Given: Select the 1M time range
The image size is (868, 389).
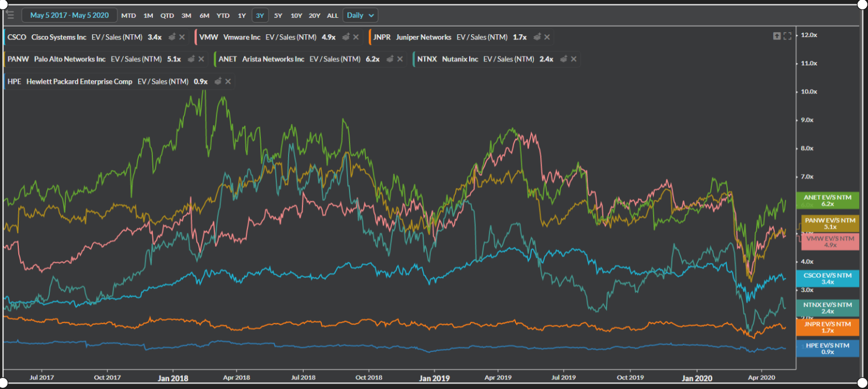Looking at the screenshot, I should point(148,15).
